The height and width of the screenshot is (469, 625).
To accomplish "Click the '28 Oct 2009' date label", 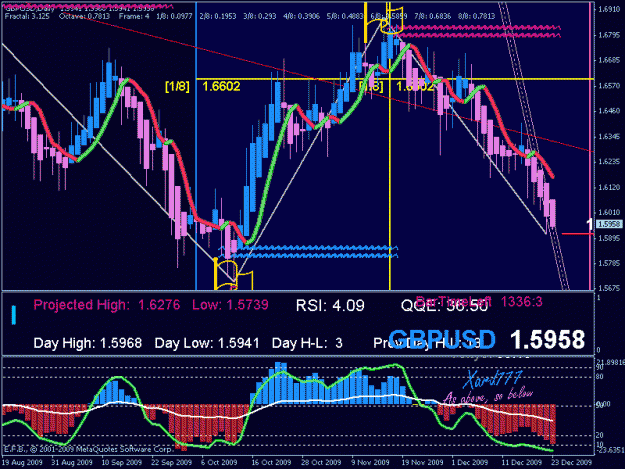I will point(321,462).
